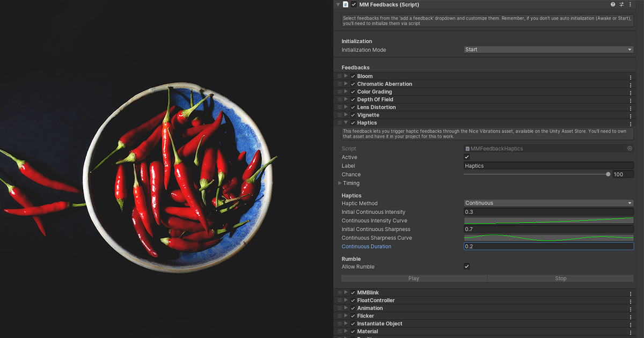This screenshot has width=644, height=338.
Task: Click the MM Feedbacks script icon
Action: coord(345,4)
